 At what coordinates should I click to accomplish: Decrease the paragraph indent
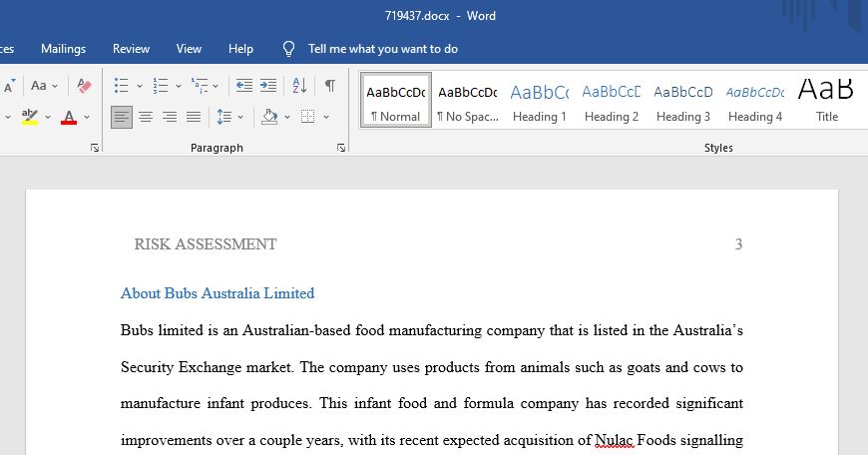(243, 85)
